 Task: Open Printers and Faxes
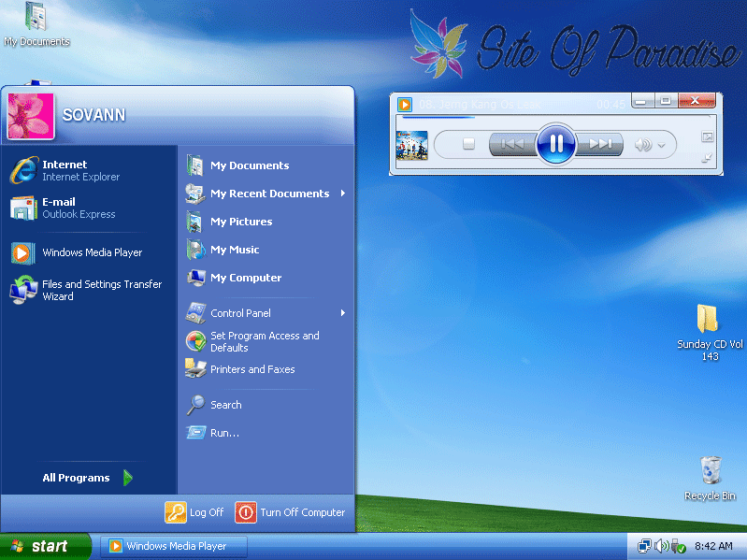pos(266,369)
